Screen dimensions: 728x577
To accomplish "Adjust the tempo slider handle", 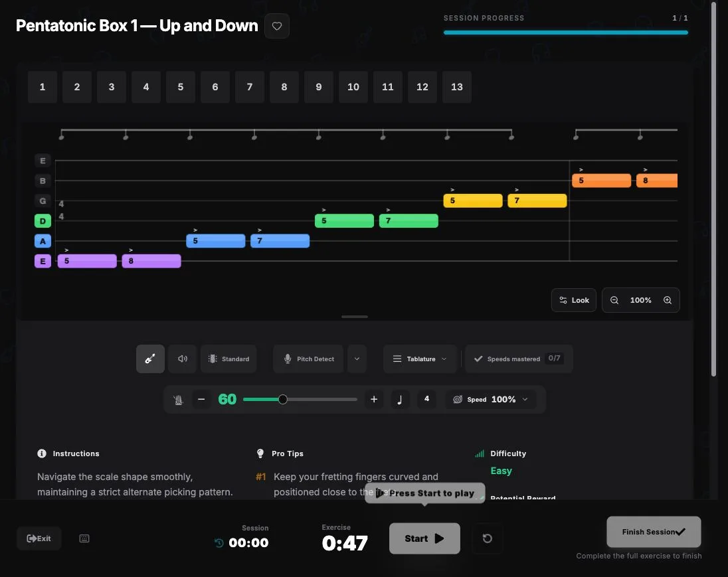I will point(283,399).
